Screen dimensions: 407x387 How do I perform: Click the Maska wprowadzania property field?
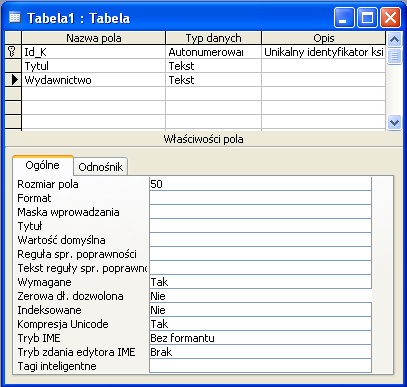[260, 212]
